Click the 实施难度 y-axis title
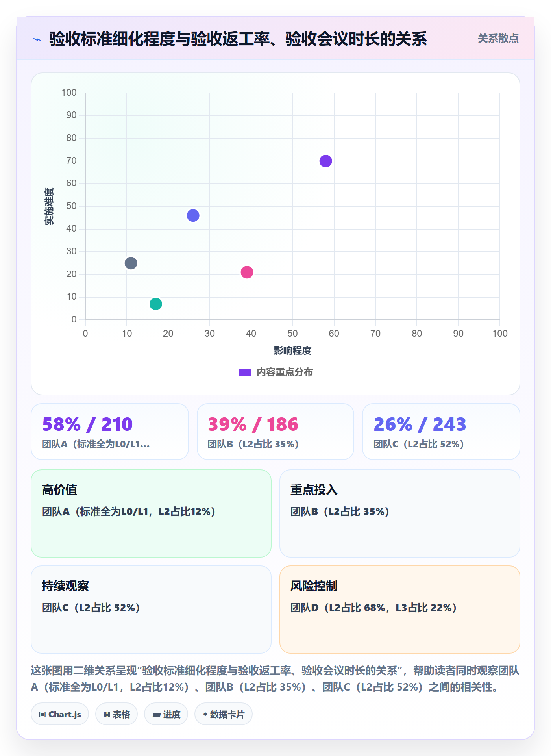This screenshot has height=756, width=551. pos(49,206)
